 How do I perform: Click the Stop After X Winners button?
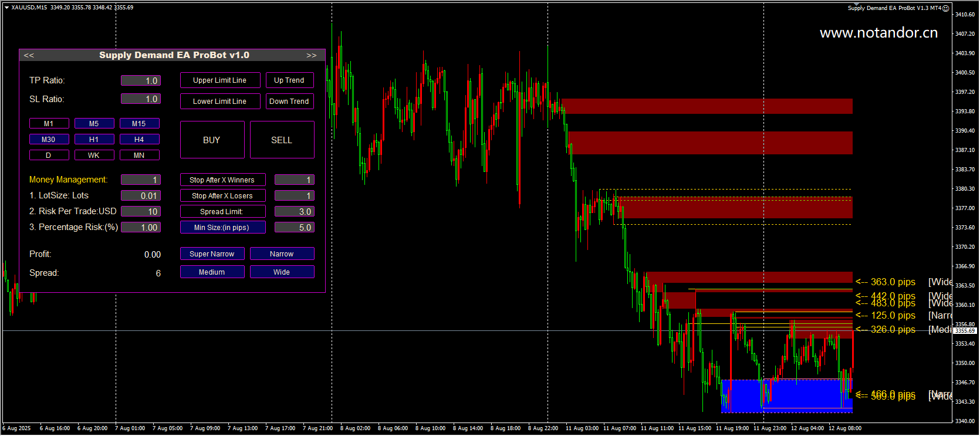[222, 180]
